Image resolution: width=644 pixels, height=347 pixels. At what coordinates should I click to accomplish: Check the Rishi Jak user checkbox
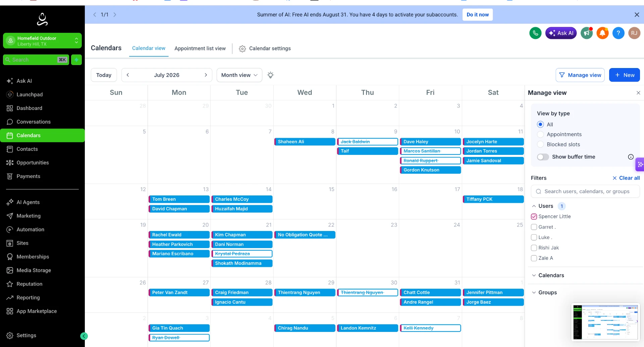pos(534,248)
